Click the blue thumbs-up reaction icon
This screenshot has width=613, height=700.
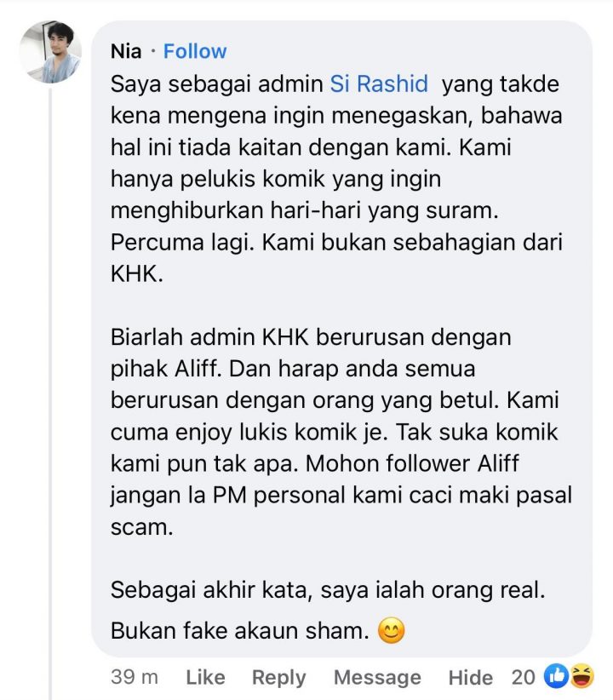click(555, 676)
